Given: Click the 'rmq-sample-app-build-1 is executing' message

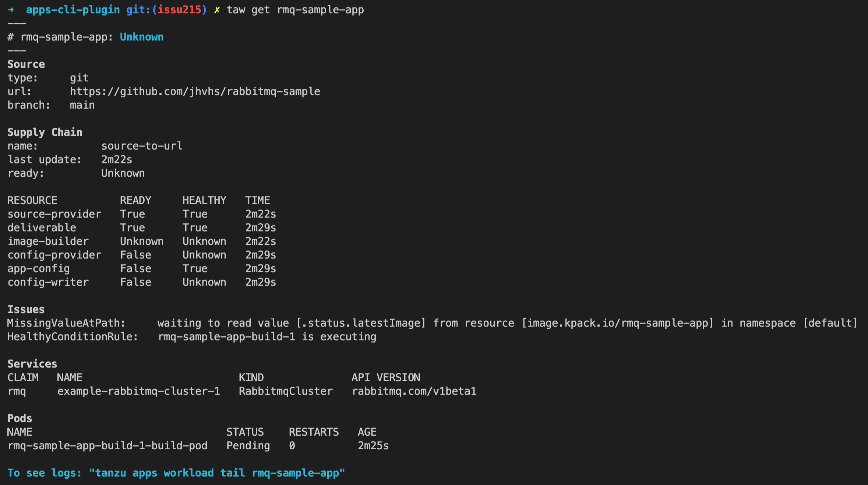Looking at the screenshot, I should (x=267, y=337).
